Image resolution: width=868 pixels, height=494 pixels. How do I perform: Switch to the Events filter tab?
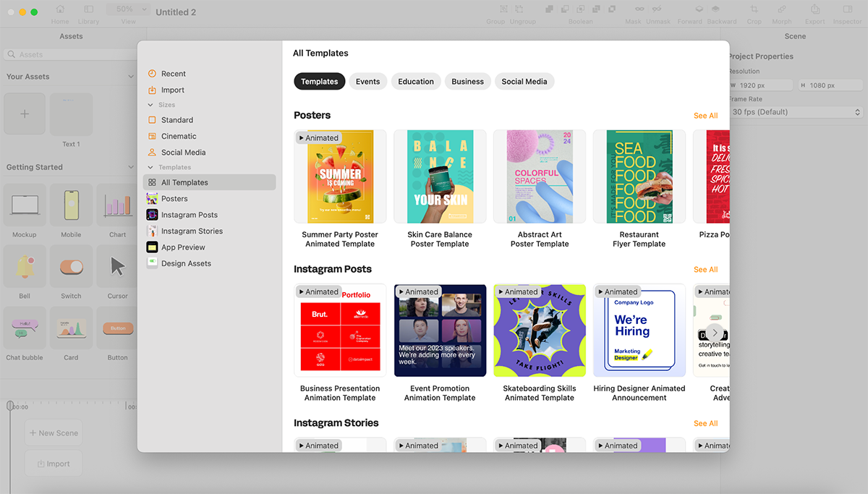[x=367, y=82]
